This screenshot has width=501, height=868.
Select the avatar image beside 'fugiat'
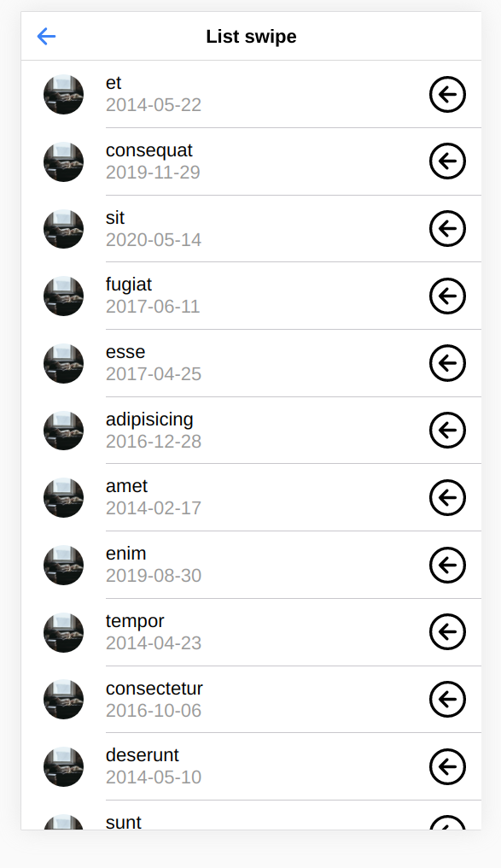tap(64, 296)
